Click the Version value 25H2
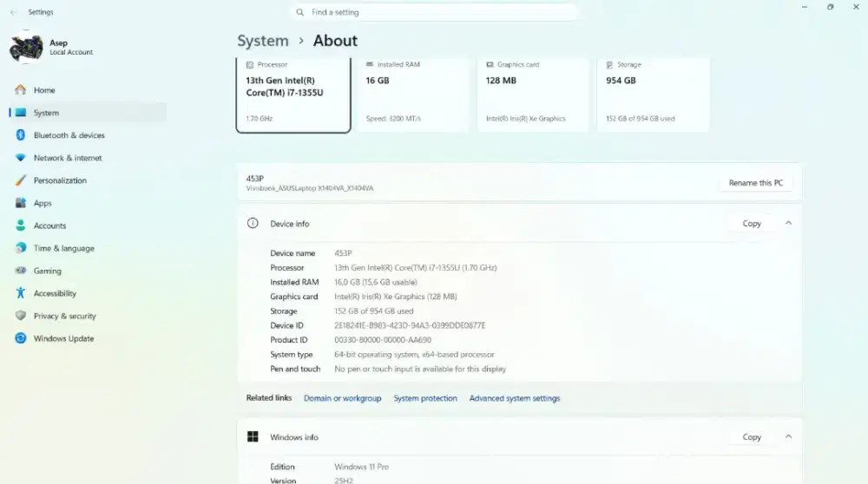The image size is (868, 484). point(343,481)
